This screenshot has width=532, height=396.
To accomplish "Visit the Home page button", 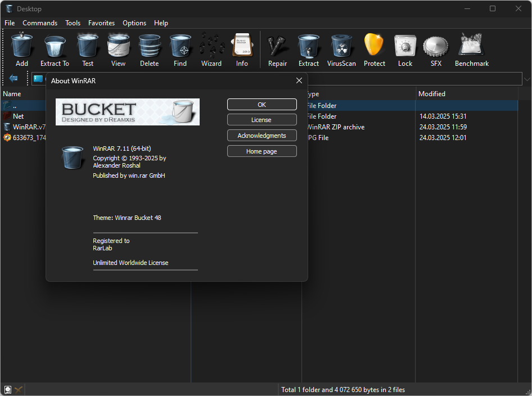I will click(262, 151).
